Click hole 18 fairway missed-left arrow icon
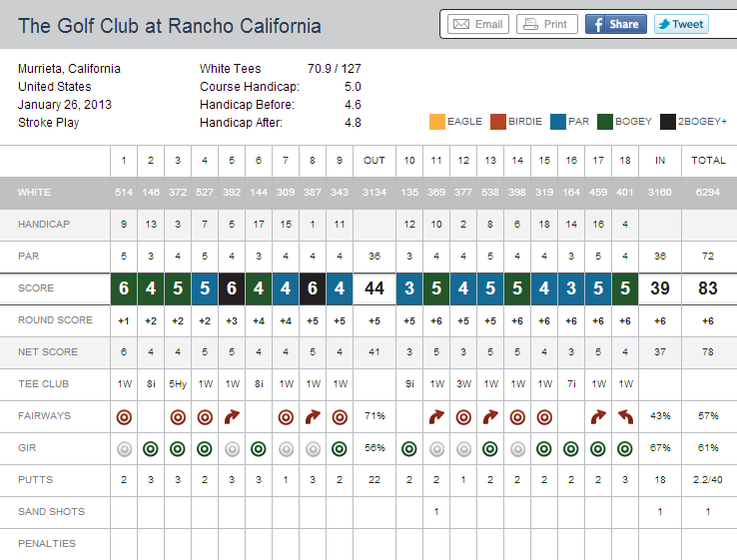Viewport: 737px width, 560px height. 626,416
